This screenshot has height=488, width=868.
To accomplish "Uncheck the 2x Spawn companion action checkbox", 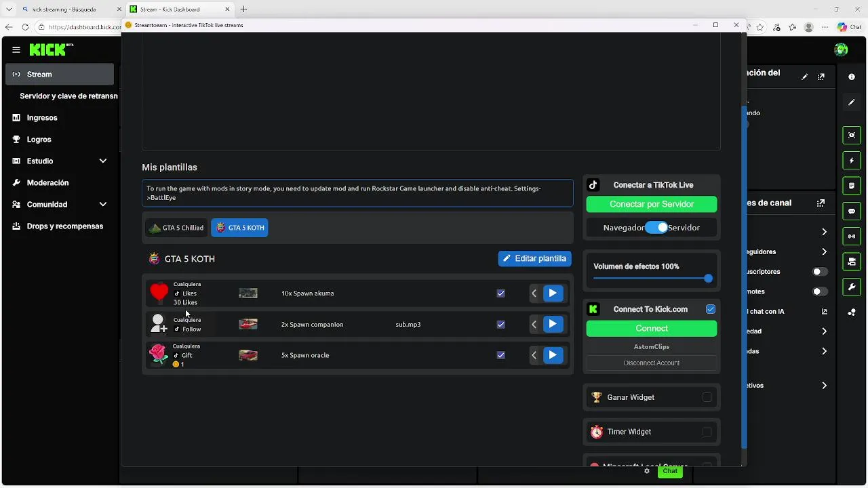I will point(500,325).
